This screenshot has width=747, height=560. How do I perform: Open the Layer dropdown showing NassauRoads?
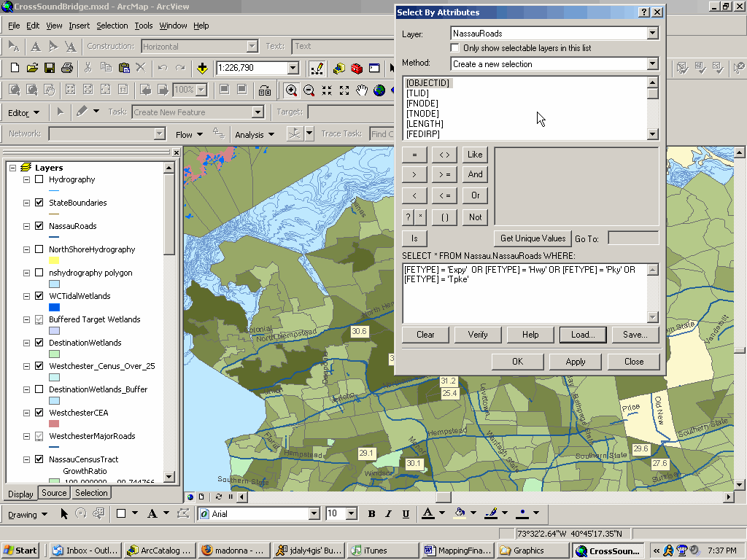tap(652, 34)
